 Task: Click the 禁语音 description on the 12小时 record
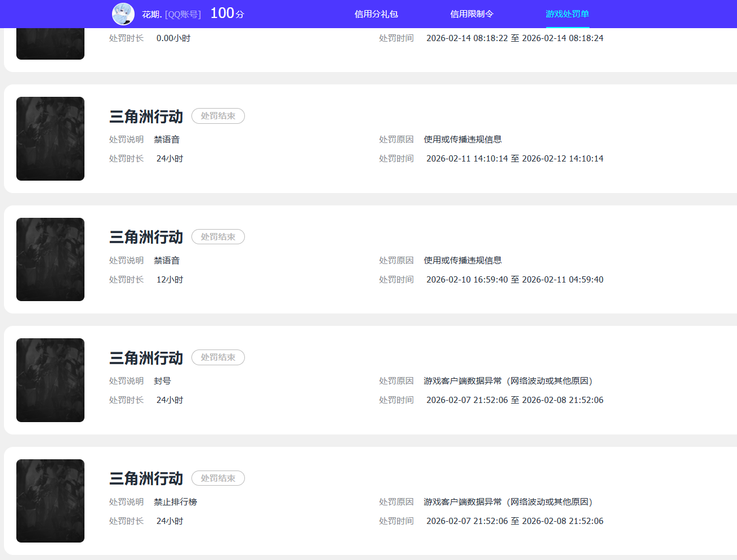(167, 260)
